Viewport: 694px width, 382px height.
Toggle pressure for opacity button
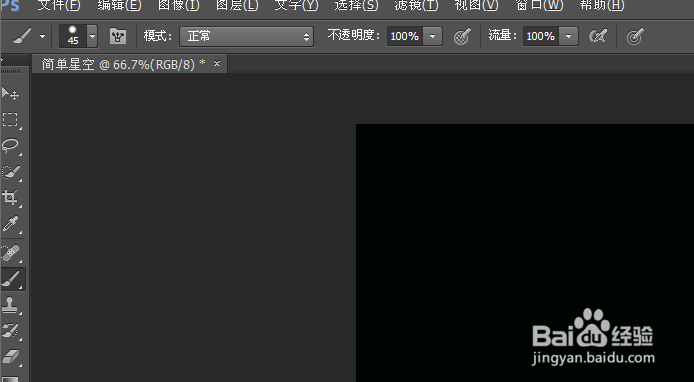click(462, 36)
